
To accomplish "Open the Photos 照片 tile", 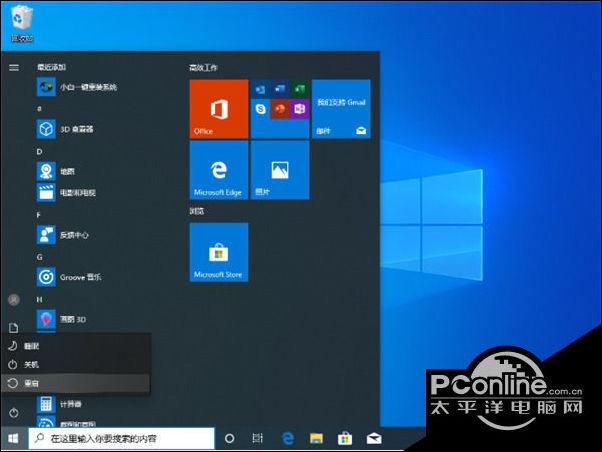I will pyautogui.click(x=280, y=170).
